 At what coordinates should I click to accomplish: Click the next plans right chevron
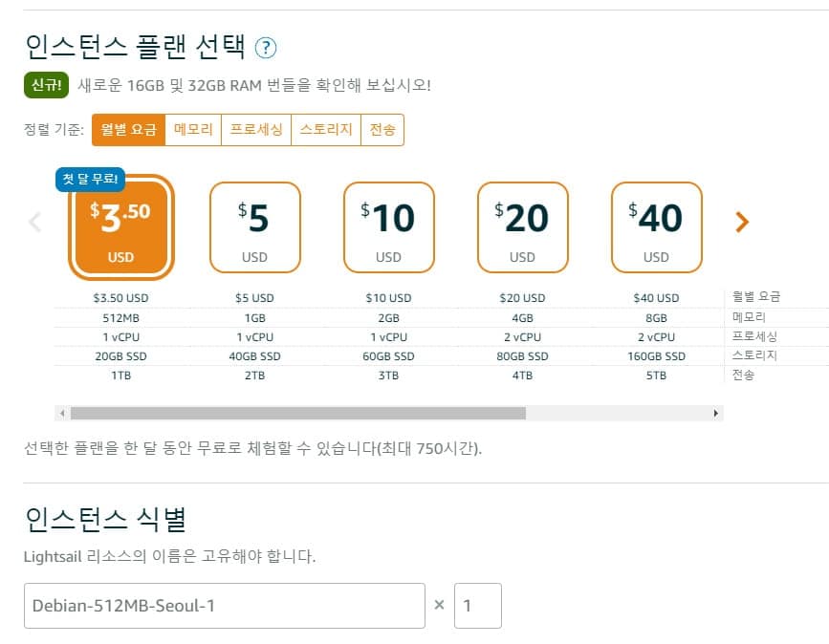[x=742, y=223]
